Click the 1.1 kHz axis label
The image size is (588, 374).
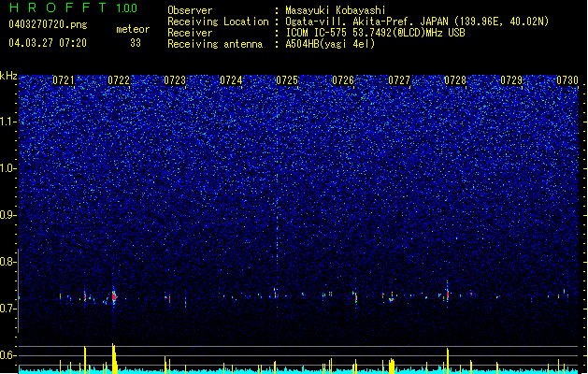click(x=7, y=122)
